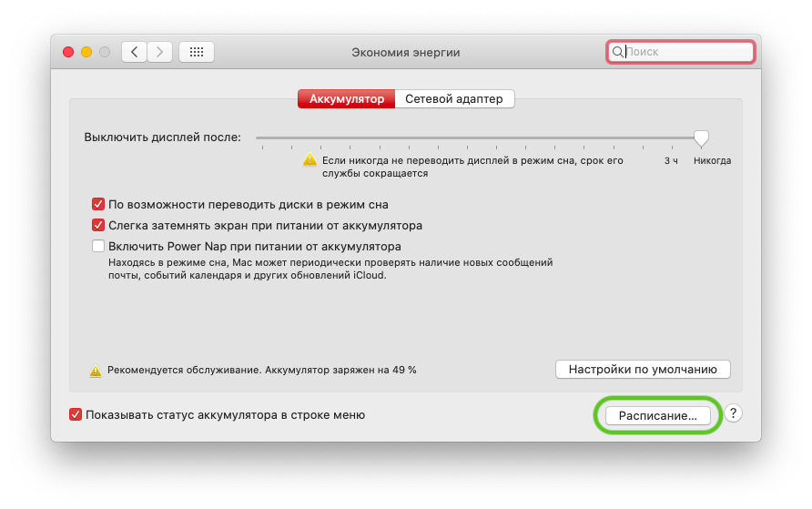Viewport: 812px width, 509px height.
Task: Click the magnifier icon in search field
Action: coord(617,52)
